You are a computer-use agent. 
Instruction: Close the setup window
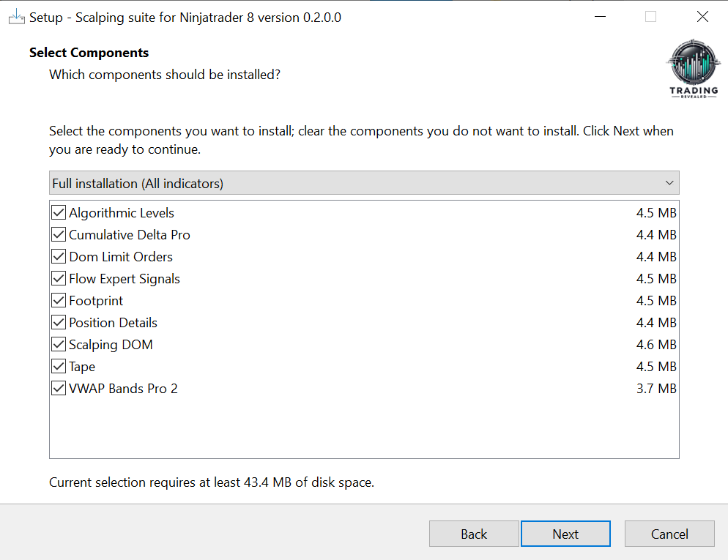(702, 17)
